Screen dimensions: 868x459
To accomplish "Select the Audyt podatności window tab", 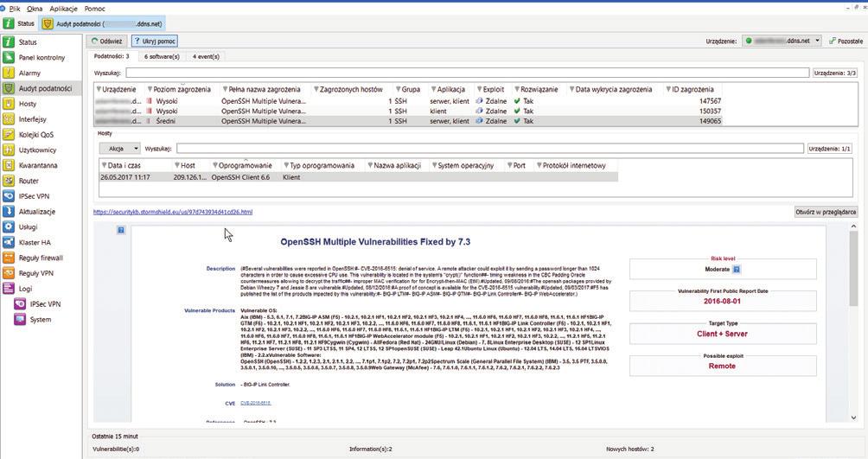I will click(x=102, y=24).
